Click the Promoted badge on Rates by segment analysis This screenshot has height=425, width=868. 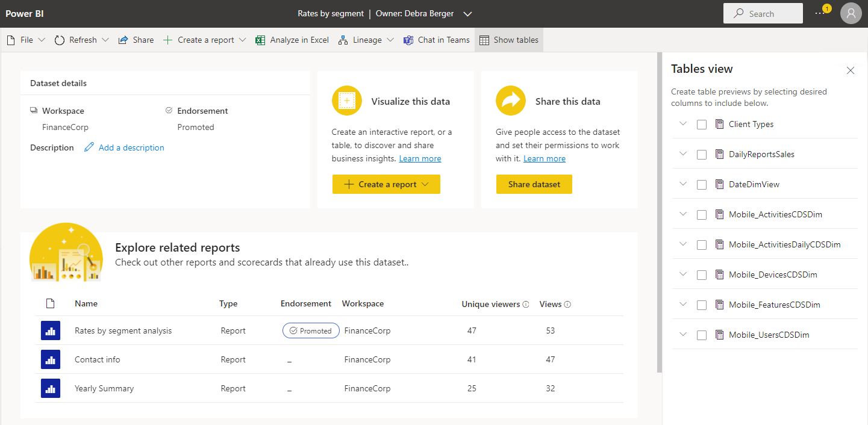[311, 330]
